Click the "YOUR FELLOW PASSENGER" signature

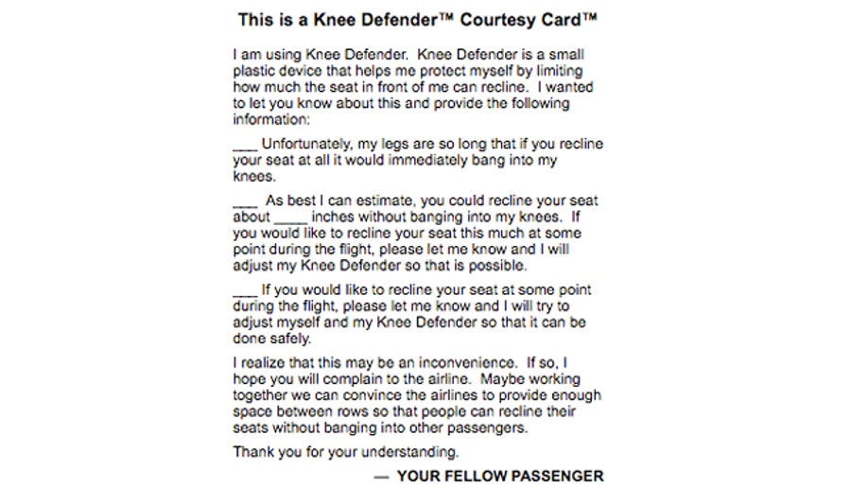[x=500, y=476]
